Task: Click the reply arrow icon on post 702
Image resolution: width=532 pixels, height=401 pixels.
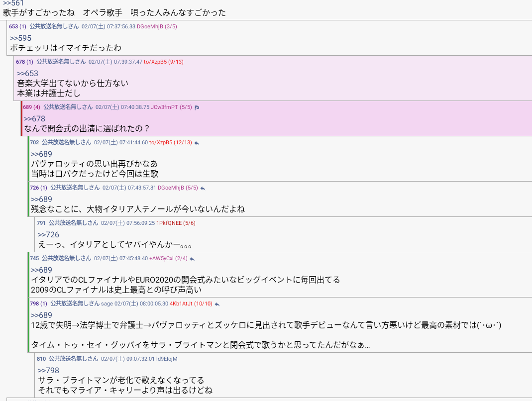Action: [197, 143]
